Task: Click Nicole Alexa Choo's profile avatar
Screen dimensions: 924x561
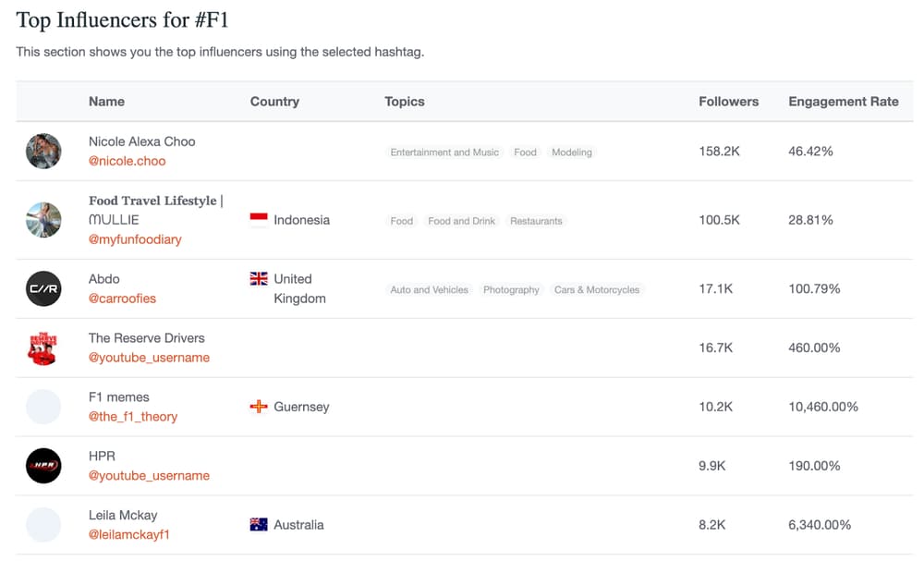Action: coord(43,151)
